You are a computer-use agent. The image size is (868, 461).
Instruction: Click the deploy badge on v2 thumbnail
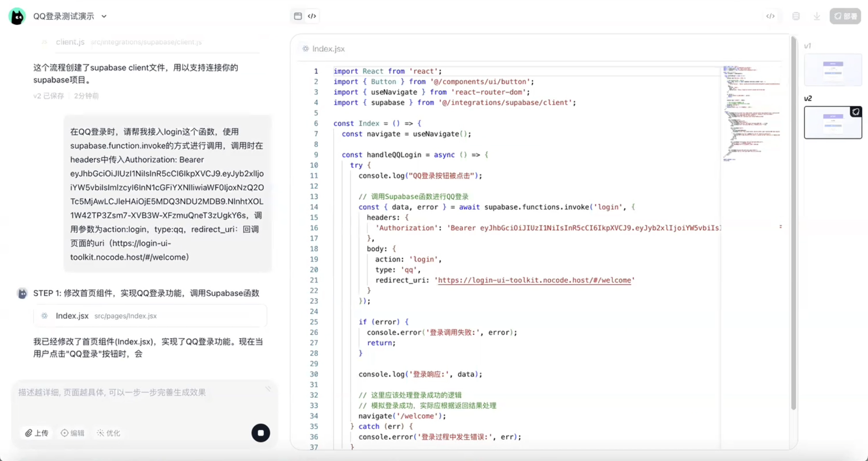(x=856, y=112)
